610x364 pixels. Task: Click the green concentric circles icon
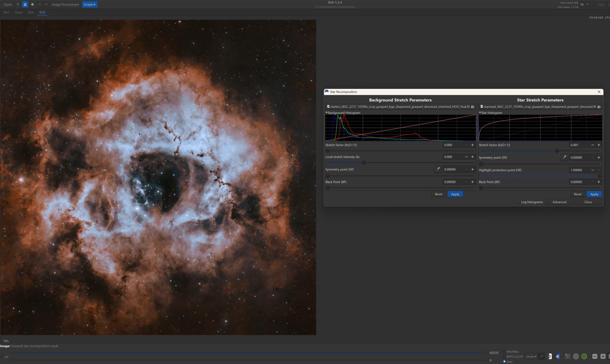pyautogui.click(x=584, y=356)
